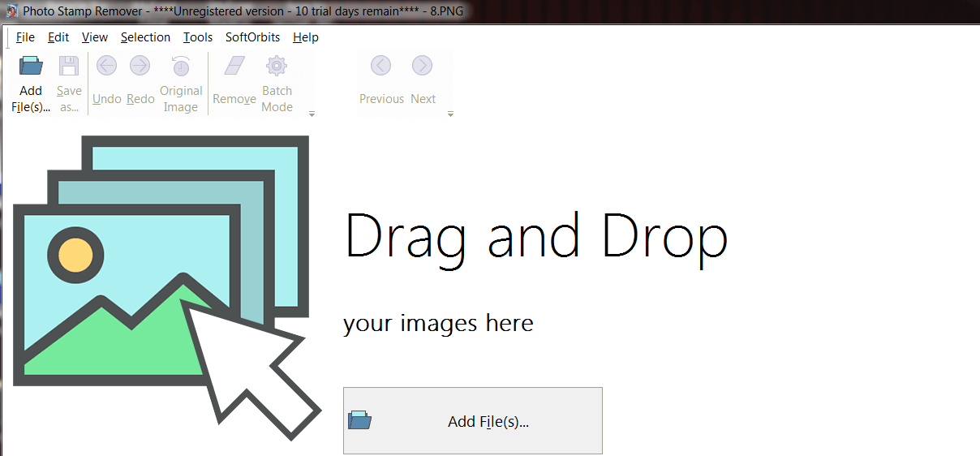Click the Add File(s) toolbar icon
Screen dimensions: 980x456
coord(31,66)
